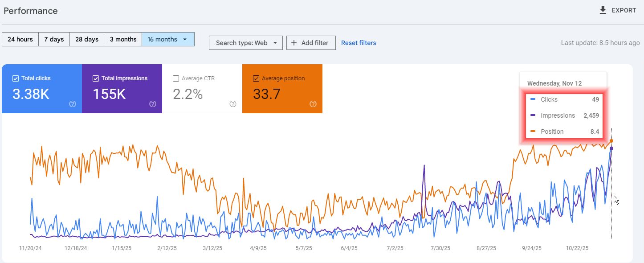644x263 pixels.
Task: Click the plus icon for Add filter
Action: (294, 43)
